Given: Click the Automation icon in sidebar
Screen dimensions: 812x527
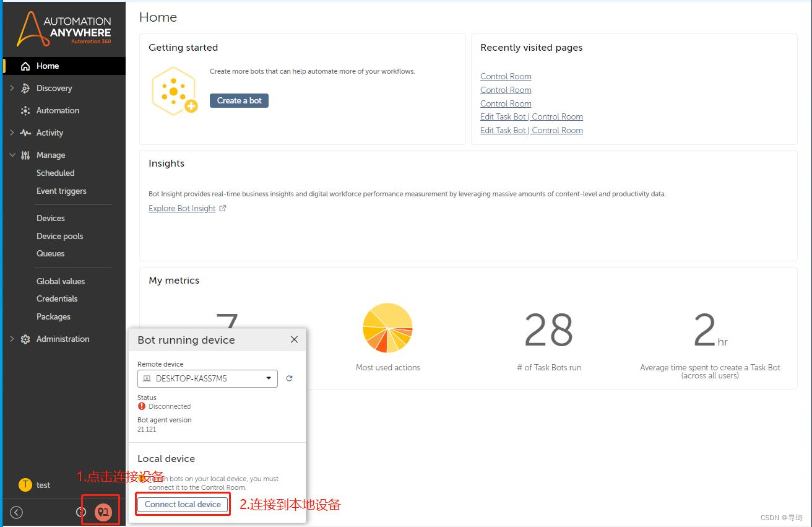Looking at the screenshot, I should tap(25, 111).
